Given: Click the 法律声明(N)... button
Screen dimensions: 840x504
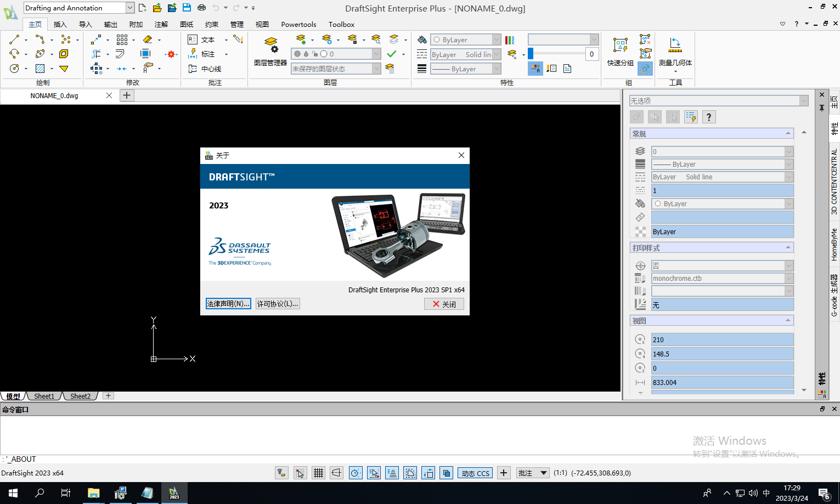Looking at the screenshot, I should (x=228, y=303).
